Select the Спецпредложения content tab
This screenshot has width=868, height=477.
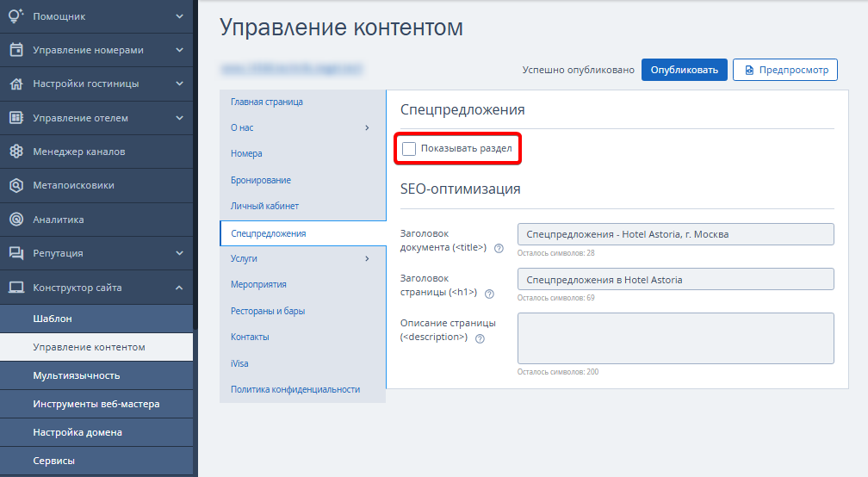tap(303, 233)
